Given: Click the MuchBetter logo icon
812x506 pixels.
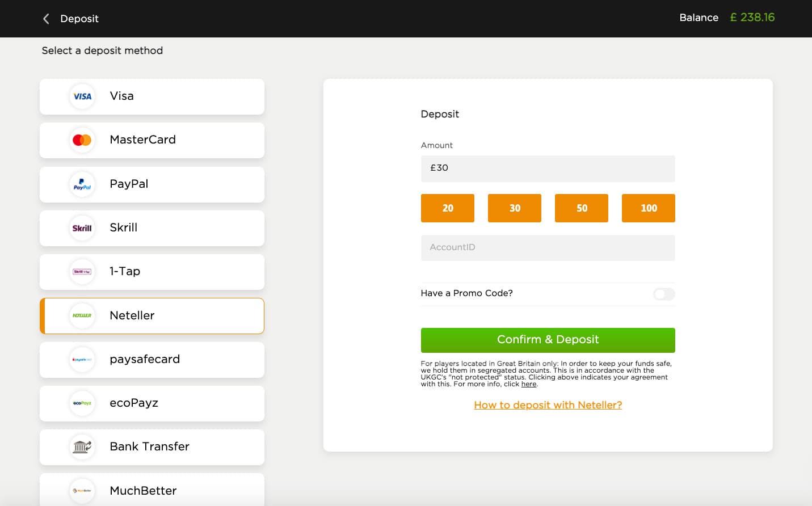Looking at the screenshot, I should pyautogui.click(x=82, y=491).
